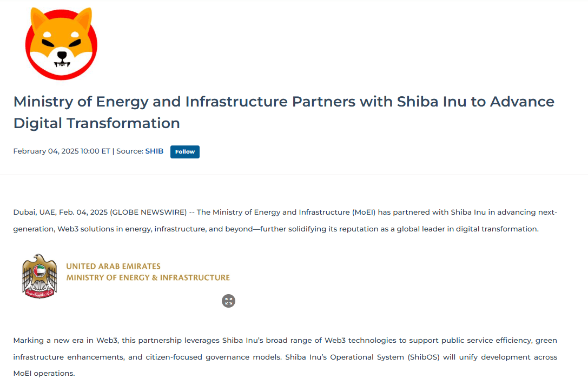Click the UAE falcon emblem graphic
Viewport: 588px width, 385px height.
click(38, 275)
